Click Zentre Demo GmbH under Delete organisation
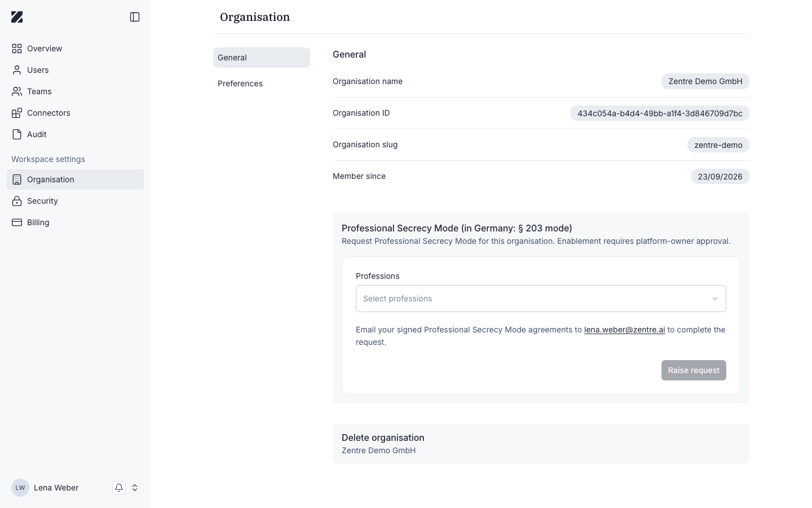This screenshot has width=812, height=508. (378, 450)
